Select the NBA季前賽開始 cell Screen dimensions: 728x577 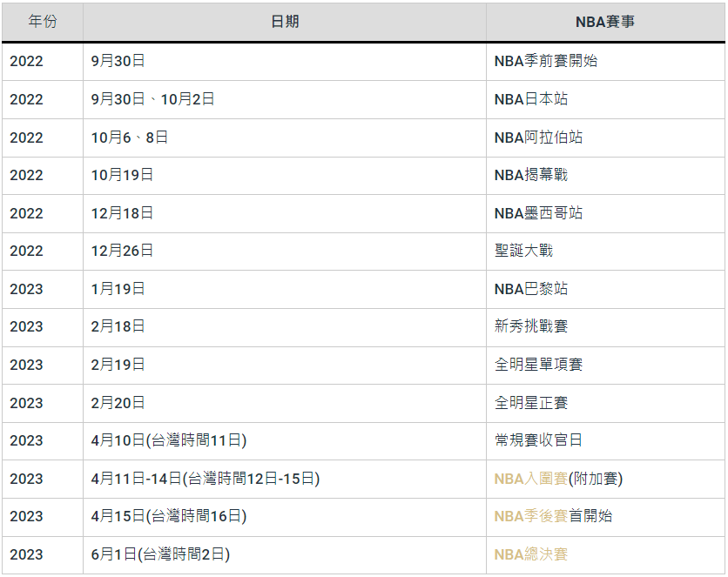(545, 62)
